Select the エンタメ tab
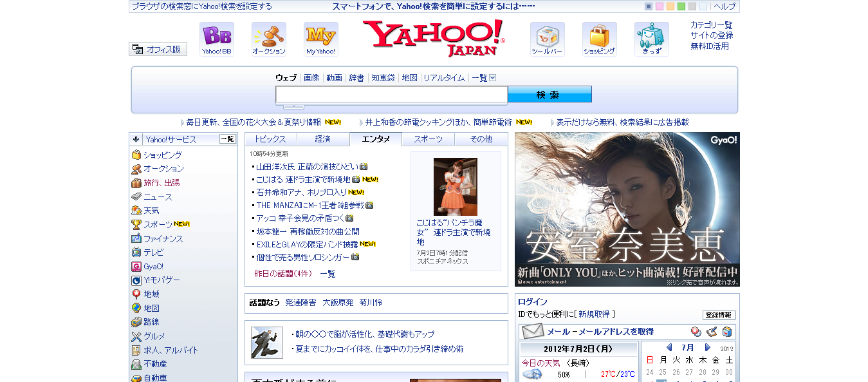868x382 pixels. click(x=376, y=139)
